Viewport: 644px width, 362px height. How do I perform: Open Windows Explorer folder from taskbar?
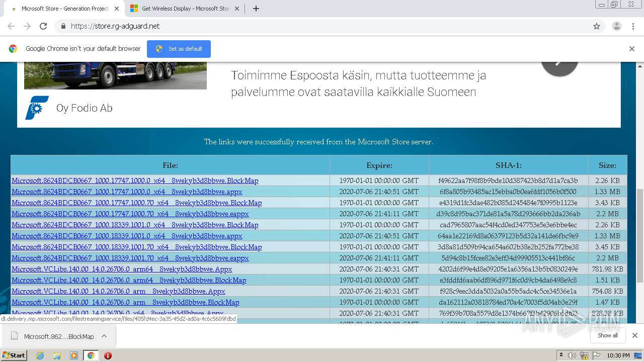click(57, 355)
